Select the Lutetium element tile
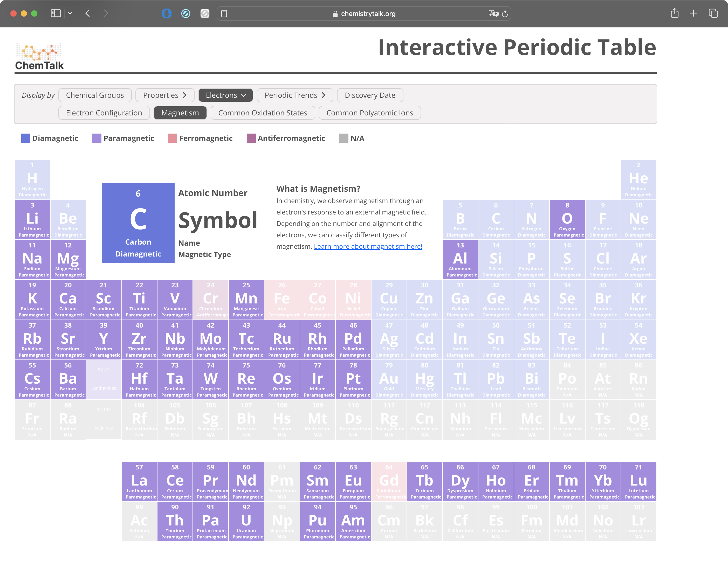 click(x=638, y=481)
